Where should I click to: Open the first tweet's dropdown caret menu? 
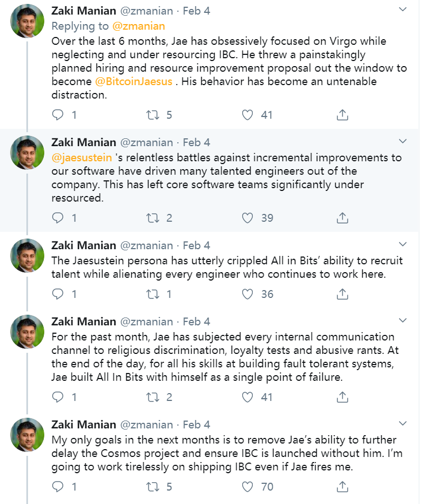coord(403,10)
